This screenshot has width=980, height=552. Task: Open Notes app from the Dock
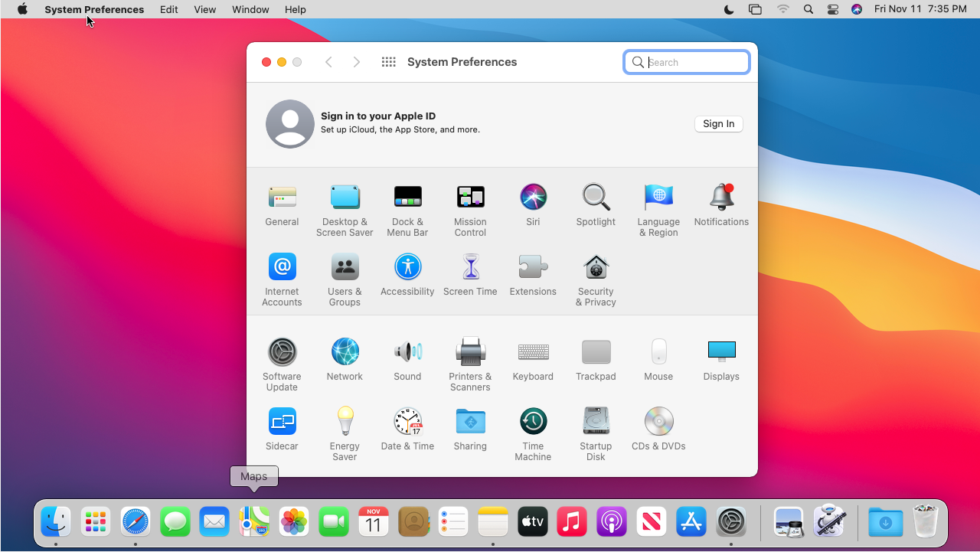coord(492,521)
